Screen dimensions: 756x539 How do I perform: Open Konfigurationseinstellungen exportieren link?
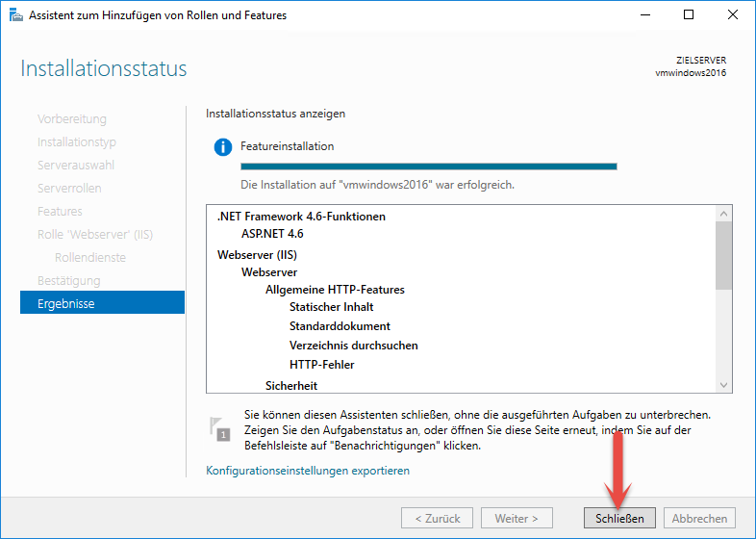[308, 471]
